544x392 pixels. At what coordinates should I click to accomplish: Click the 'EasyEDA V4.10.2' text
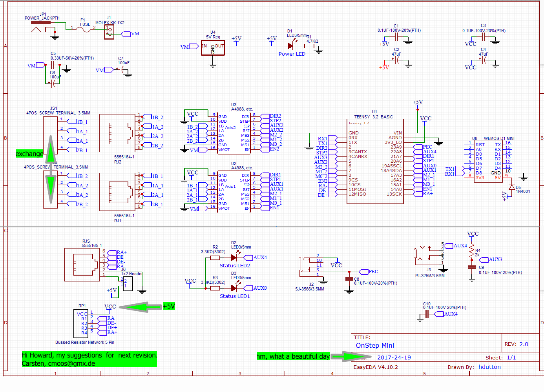tap(376, 367)
